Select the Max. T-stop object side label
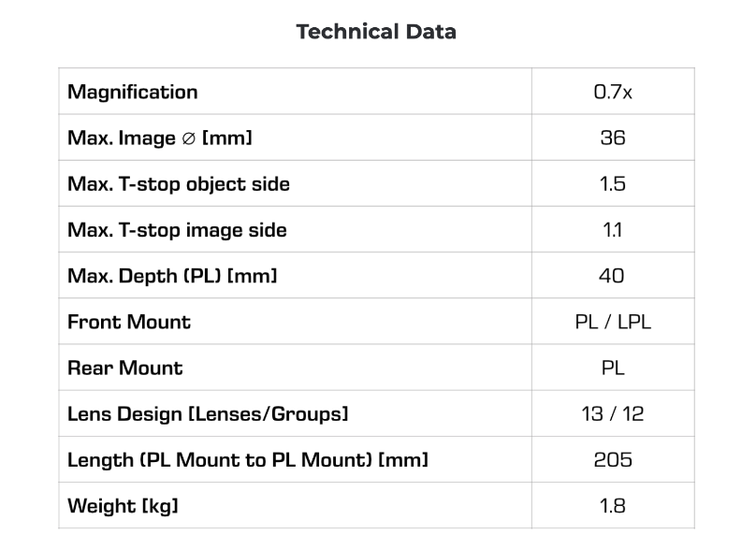The height and width of the screenshot is (549, 756). (x=179, y=184)
